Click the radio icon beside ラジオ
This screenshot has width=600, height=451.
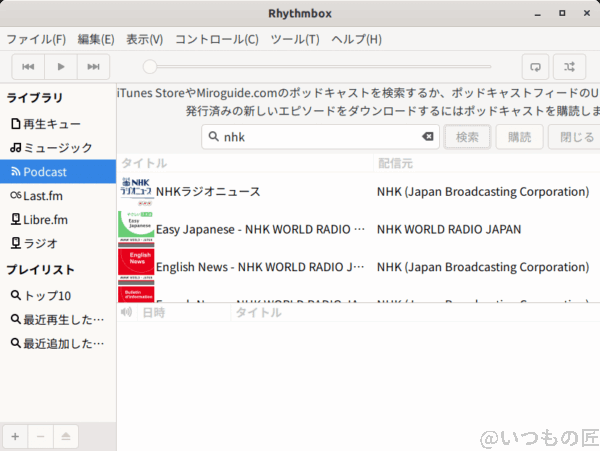[16, 243]
